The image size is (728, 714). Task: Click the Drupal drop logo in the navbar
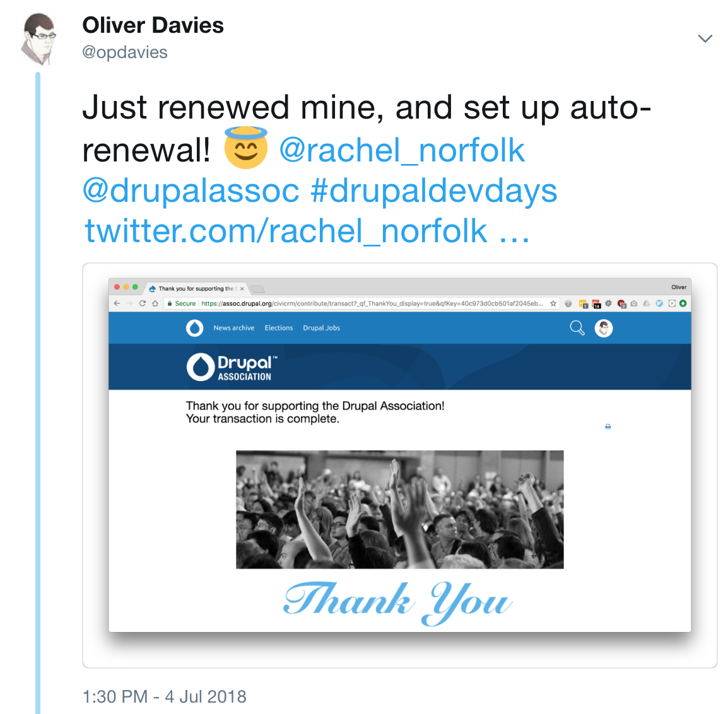194,328
